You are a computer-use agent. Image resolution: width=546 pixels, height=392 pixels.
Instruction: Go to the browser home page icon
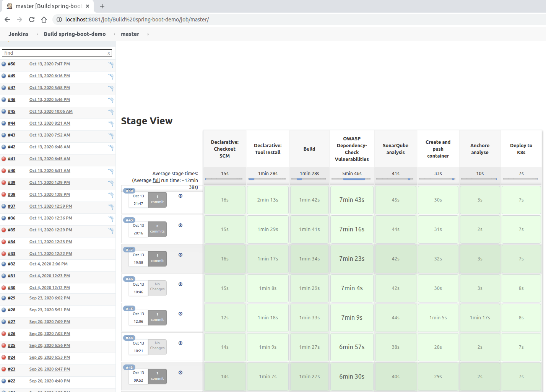(x=44, y=20)
